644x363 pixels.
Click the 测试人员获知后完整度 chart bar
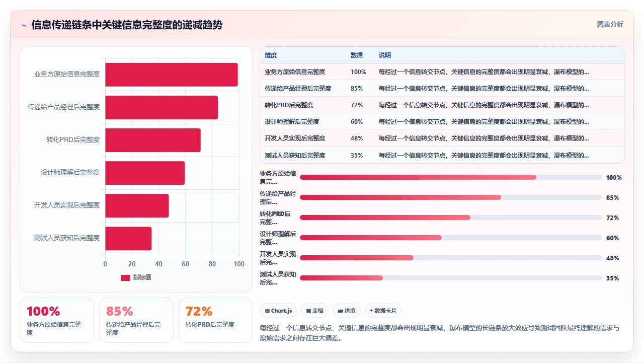(x=128, y=238)
